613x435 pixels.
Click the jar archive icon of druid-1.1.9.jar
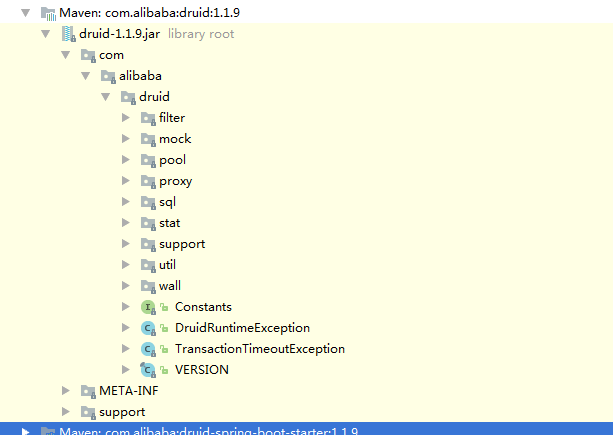[x=68, y=34]
